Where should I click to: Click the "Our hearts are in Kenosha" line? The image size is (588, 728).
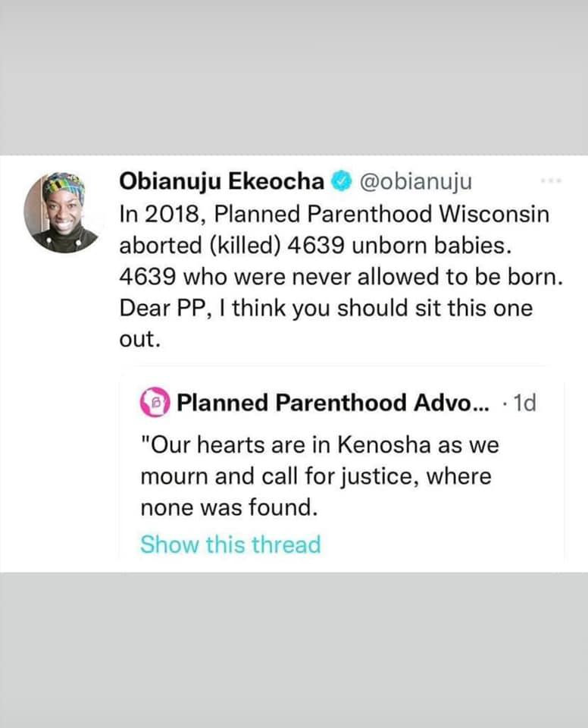point(320,444)
